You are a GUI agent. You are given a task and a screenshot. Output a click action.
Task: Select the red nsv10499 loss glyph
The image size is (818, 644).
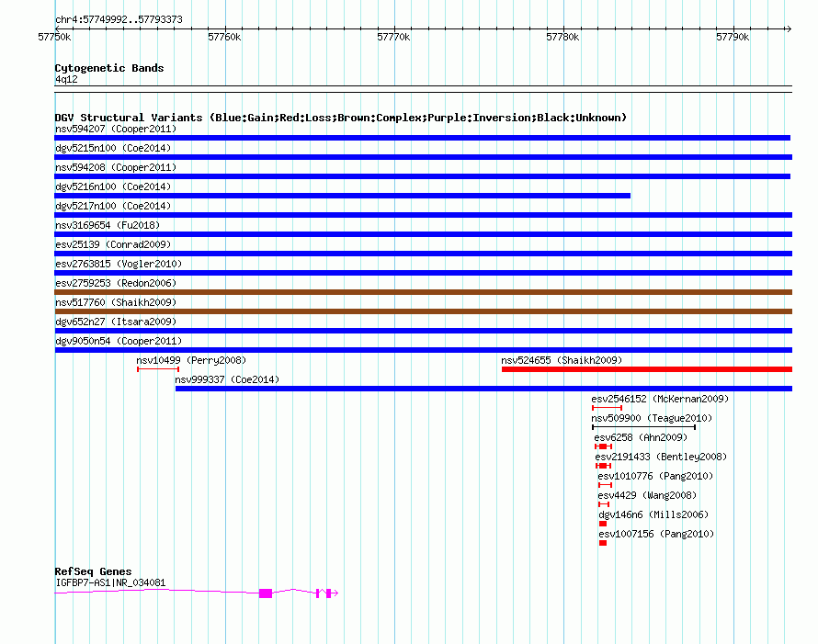(x=158, y=369)
